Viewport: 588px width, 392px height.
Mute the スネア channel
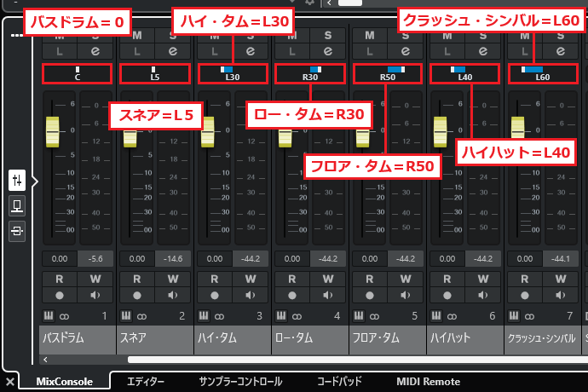(136, 35)
